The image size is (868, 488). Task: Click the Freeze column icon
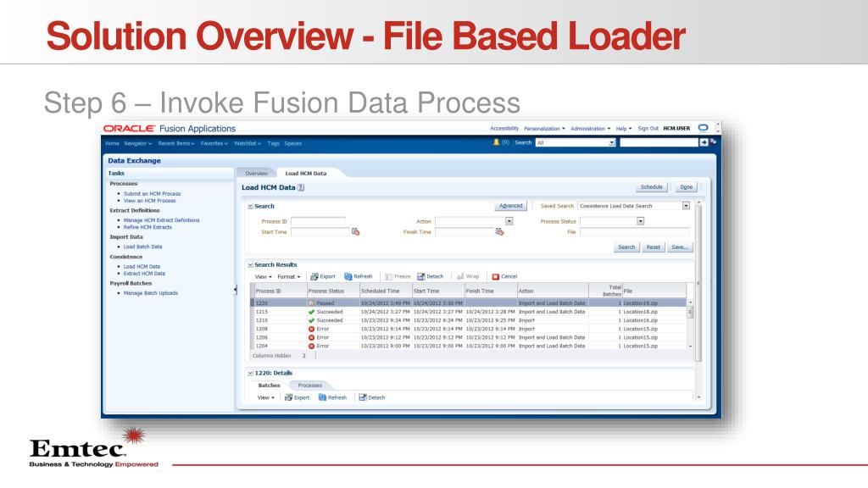[x=388, y=277]
